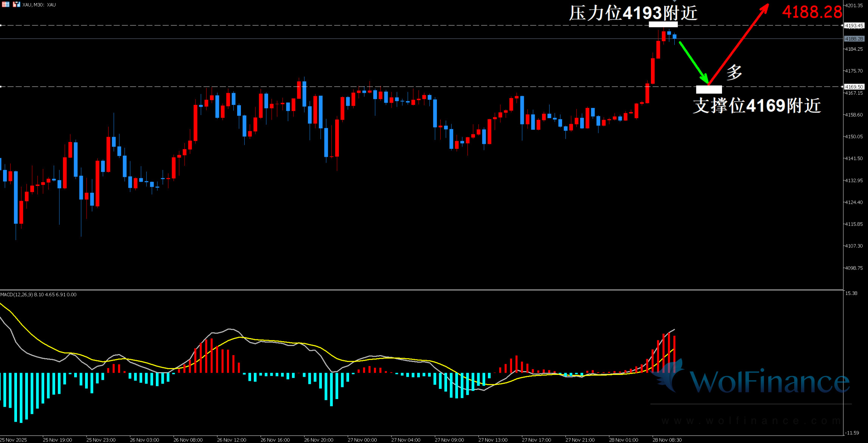Click the current price 4188.28 scale label

(x=854, y=39)
